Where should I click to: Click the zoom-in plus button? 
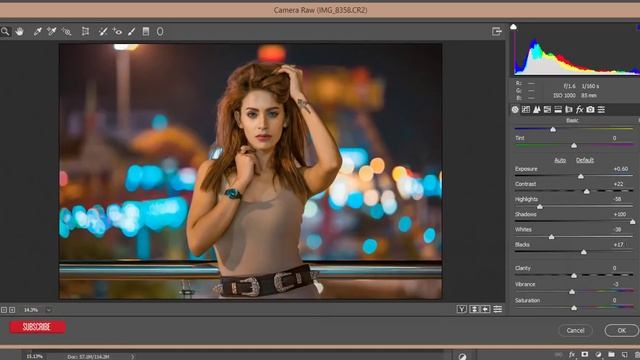click(12, 310)
